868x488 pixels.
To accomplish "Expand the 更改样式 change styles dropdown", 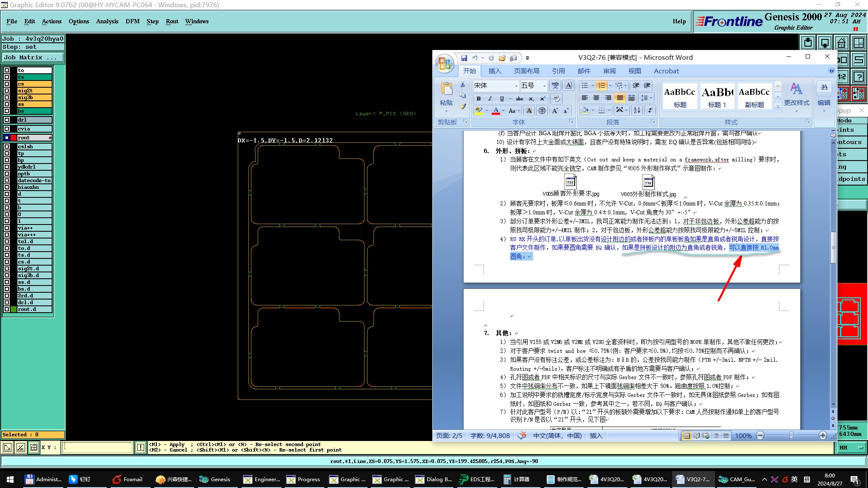I will (796, 103).
